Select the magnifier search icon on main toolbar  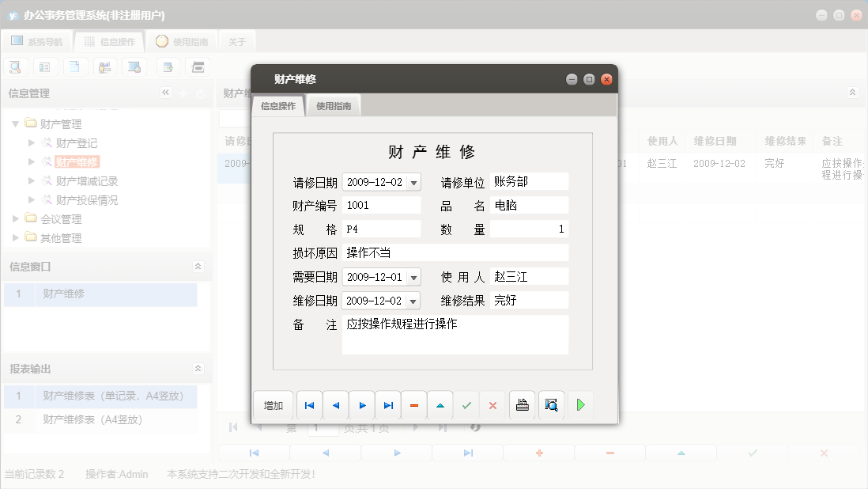[x=15, y=66]
